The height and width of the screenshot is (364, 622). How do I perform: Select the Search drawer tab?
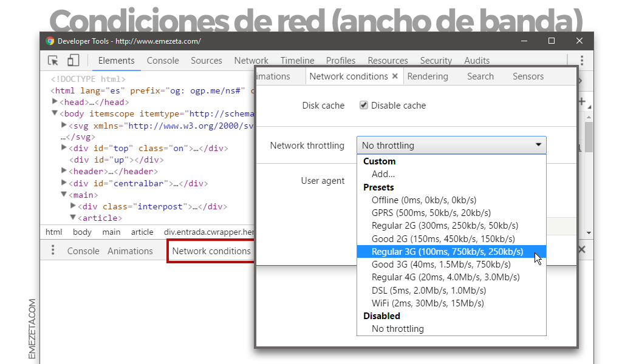(x=480, y=76)
